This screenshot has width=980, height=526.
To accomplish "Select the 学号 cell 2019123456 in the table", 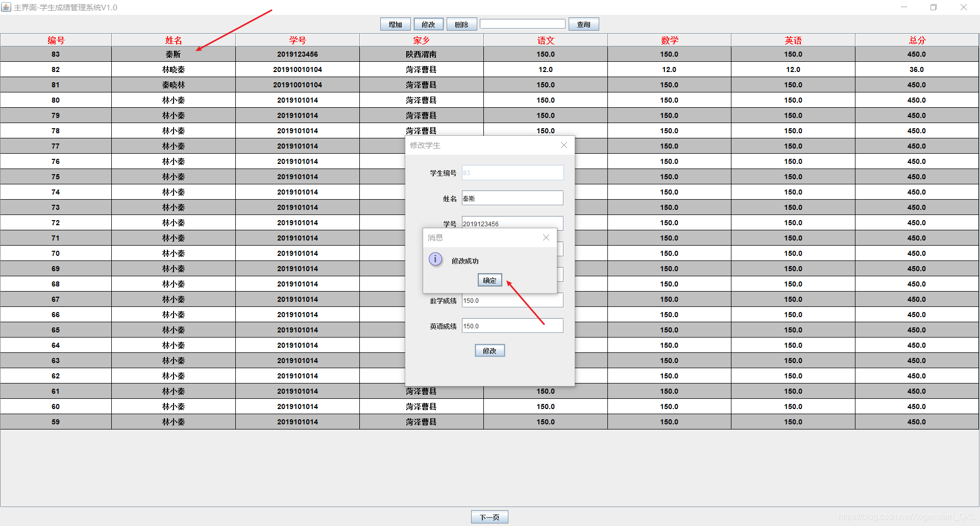I will tap(298, 54).
